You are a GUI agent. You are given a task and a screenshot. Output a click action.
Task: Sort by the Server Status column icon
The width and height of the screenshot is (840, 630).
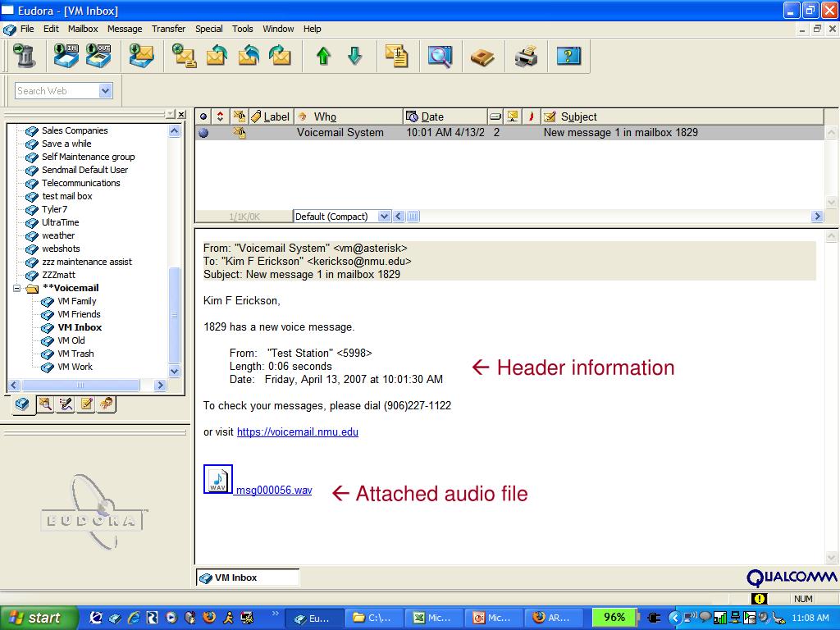[513, 116]
